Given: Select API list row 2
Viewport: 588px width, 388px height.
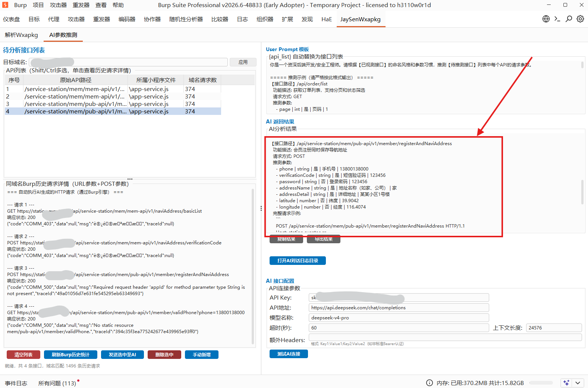Looking at the screenshot, I should coord(113,97).
